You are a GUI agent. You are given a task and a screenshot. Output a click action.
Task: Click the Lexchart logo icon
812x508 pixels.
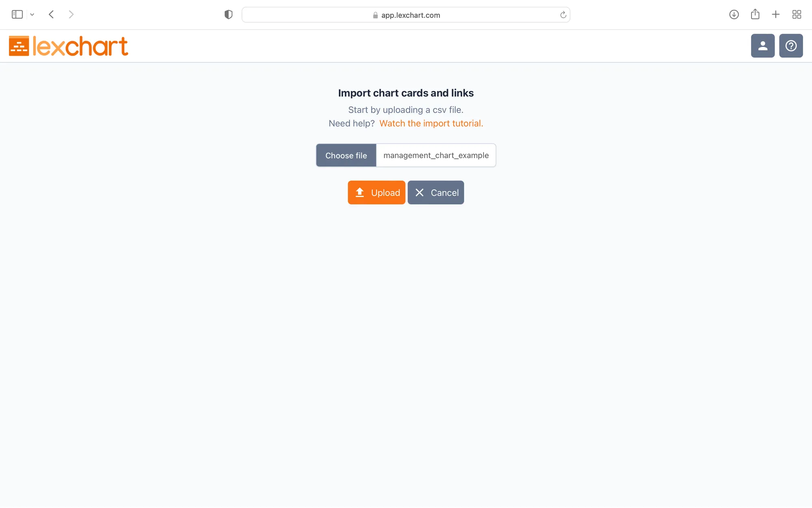click(x=19, y=46)
